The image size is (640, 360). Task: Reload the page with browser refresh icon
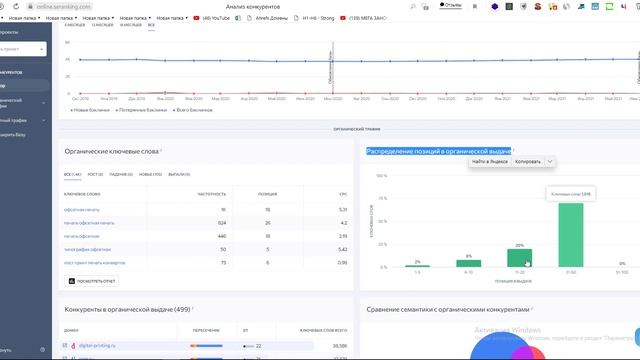point(16,7)
